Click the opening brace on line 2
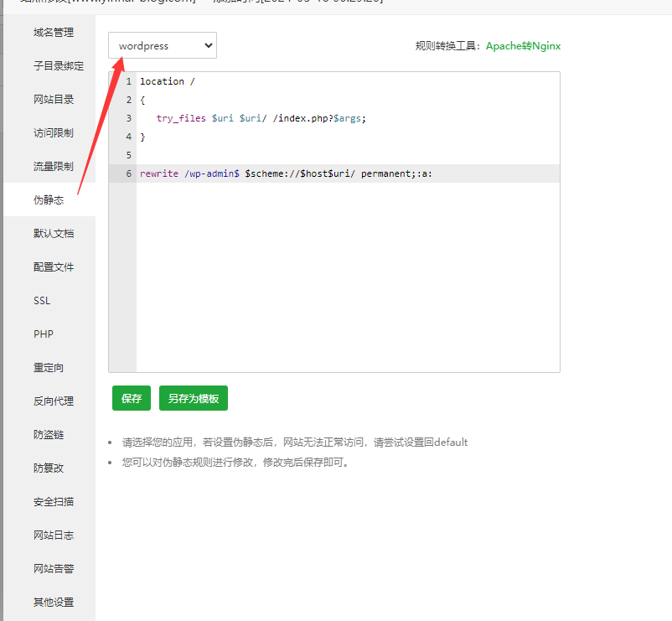The image size is (672, 621). (x=142, y=100)
